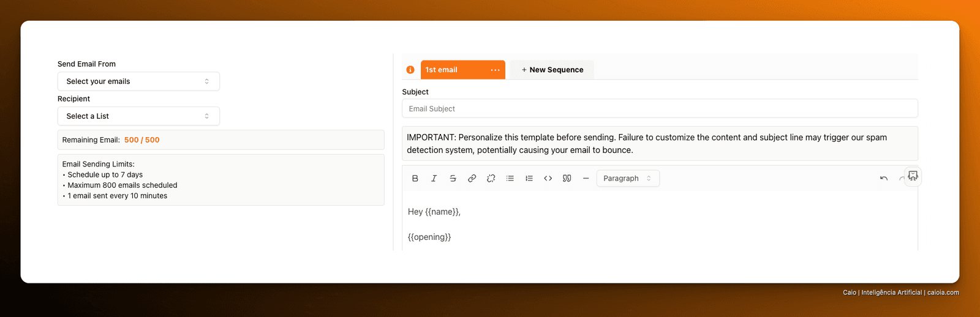Apply italic formatting
This screenshot has width=980, height=317.
(x=434, y=178)
